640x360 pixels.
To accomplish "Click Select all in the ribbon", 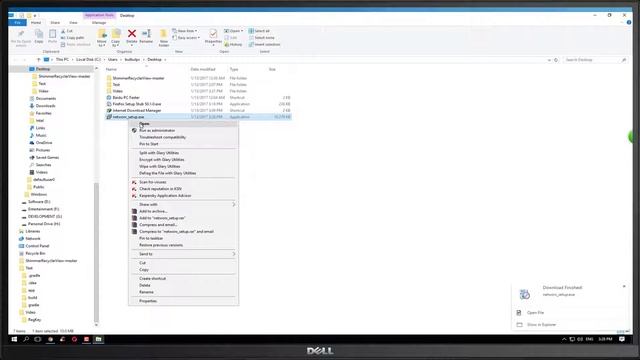I will pos(259,31).
